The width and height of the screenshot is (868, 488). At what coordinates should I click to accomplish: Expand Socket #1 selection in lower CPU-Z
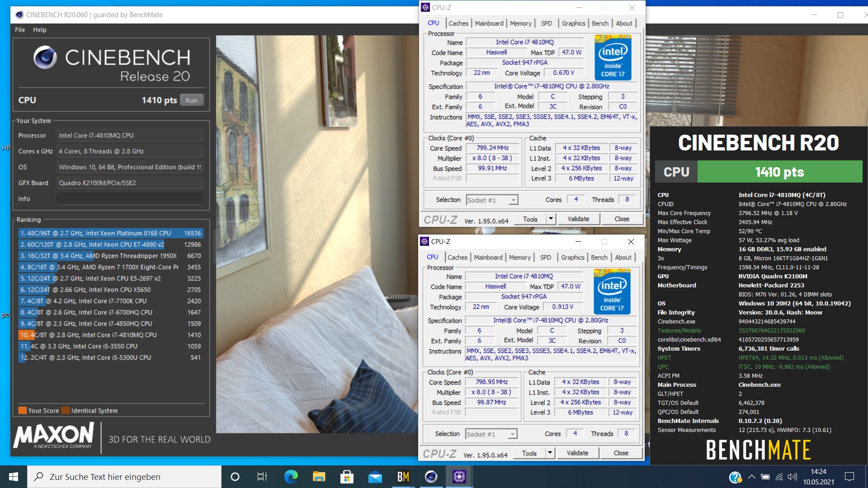pyautogui.click(x=513, y=434)
